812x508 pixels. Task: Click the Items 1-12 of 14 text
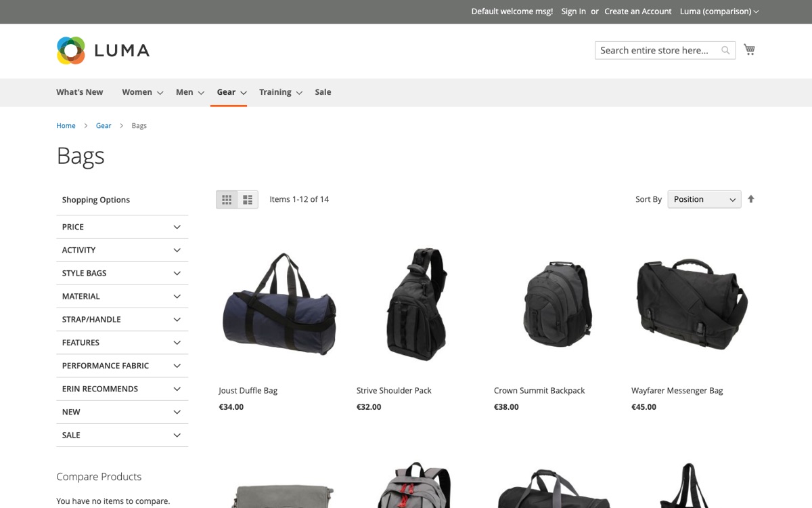[299, 199]
